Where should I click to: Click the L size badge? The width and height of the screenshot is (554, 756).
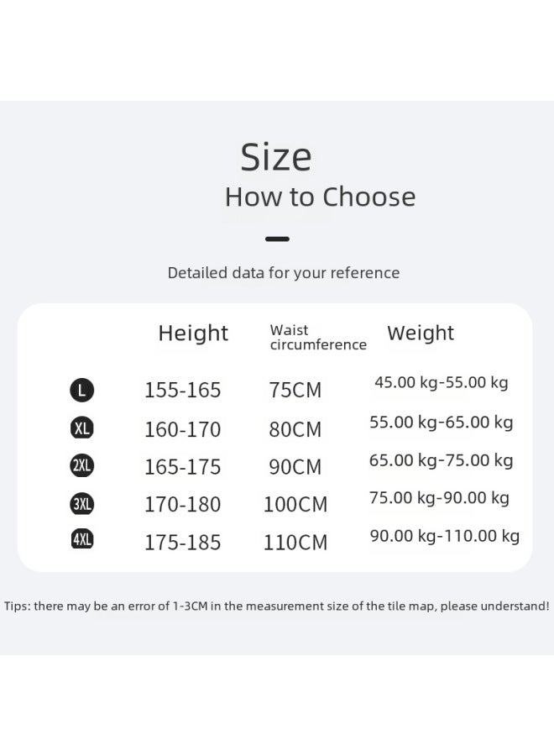pos(81,390)
